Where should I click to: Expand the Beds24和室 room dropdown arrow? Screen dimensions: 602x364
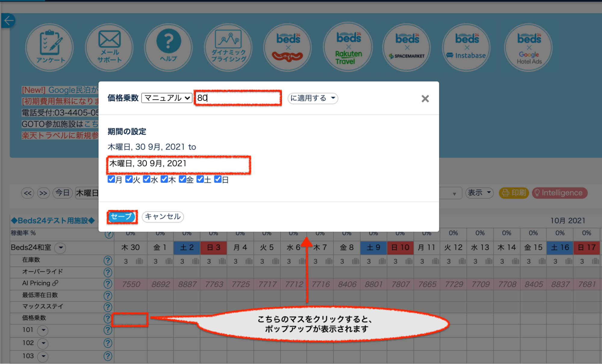(61, 248)
